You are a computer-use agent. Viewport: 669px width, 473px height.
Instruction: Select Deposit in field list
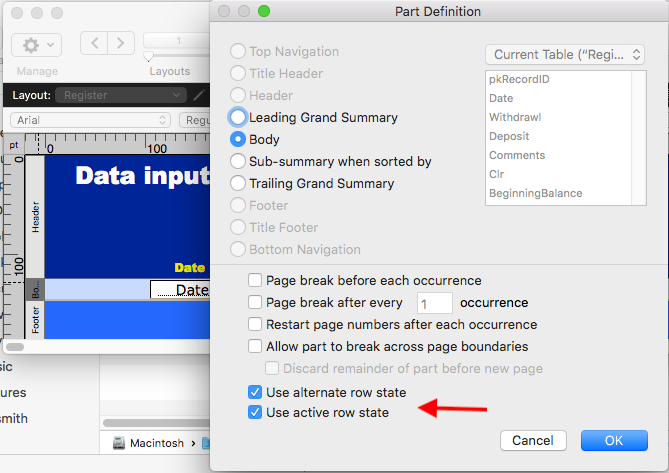[509, 136]
